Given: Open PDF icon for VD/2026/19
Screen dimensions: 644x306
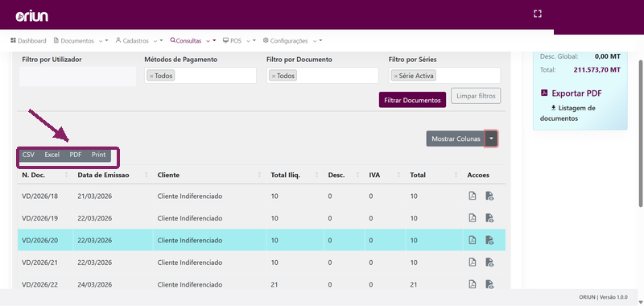Looking at the screenshot, I should (x=473, y=217).
